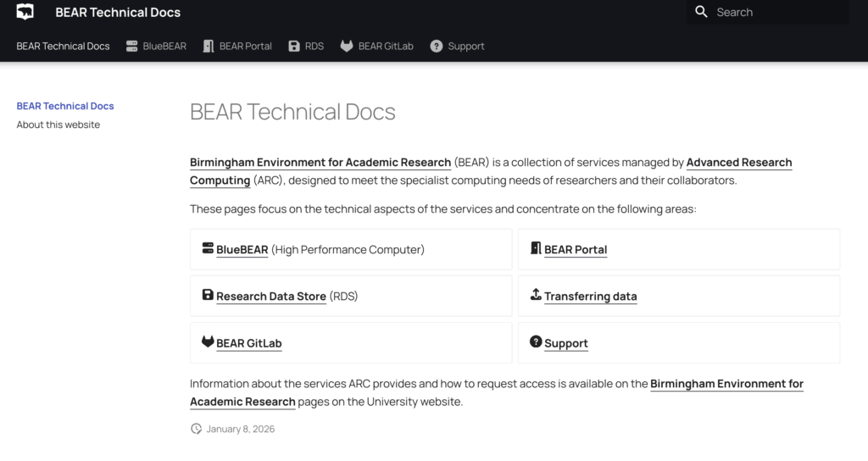Viewport: 868px width, 461px height.
Task: Open the BlueBEAR tab in top navigation
Action: pyautogui.click(x=164, y=46)
